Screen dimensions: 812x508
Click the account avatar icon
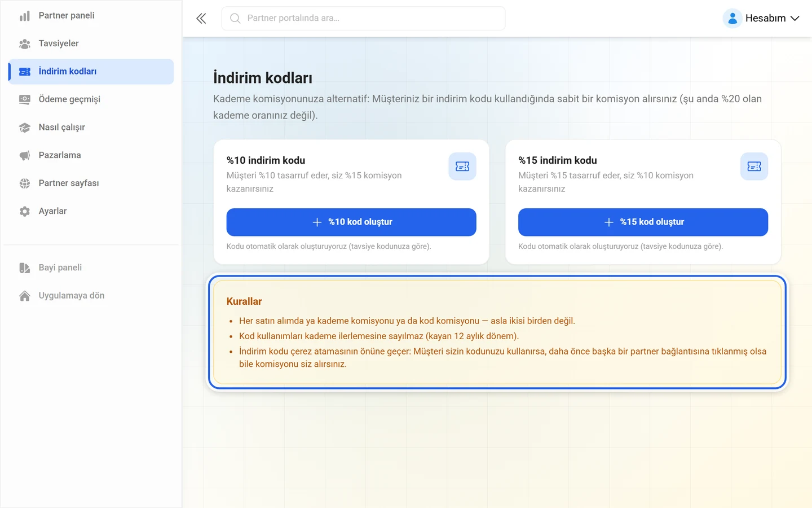pos(732,19)
